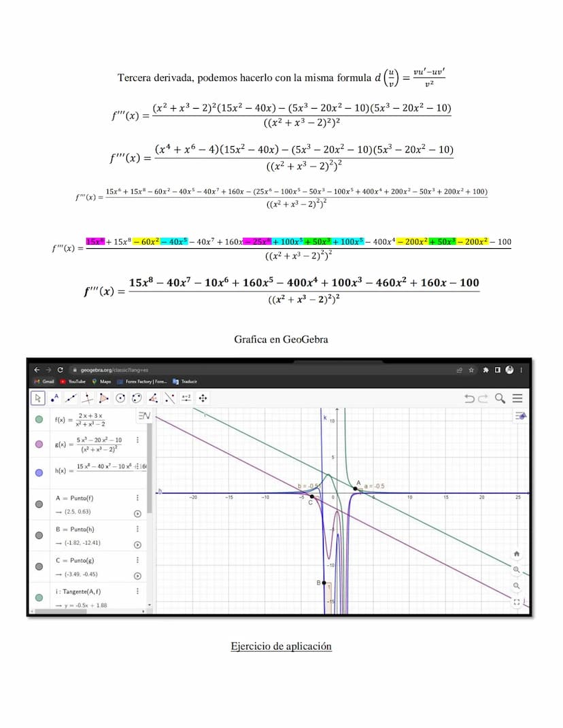Screen dimensions: 563x728
Task: Click the Algebra panel vertical scrollbar
Action: [150, 466]
